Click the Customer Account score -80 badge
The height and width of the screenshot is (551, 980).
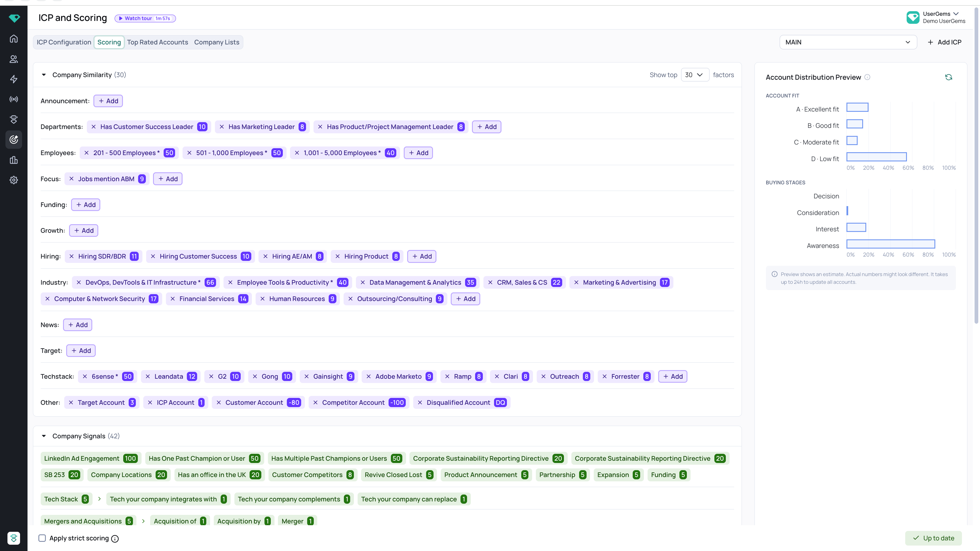click(x=294, y=402)
